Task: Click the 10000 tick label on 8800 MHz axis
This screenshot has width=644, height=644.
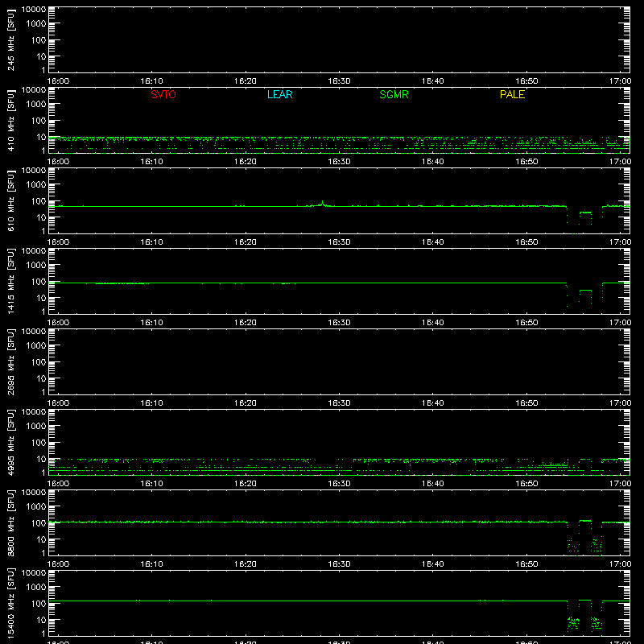Action: (34, 493)
